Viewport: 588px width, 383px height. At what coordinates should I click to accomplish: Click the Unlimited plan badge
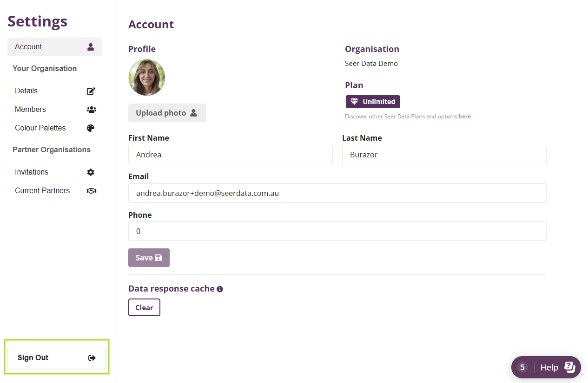(373, 102)
